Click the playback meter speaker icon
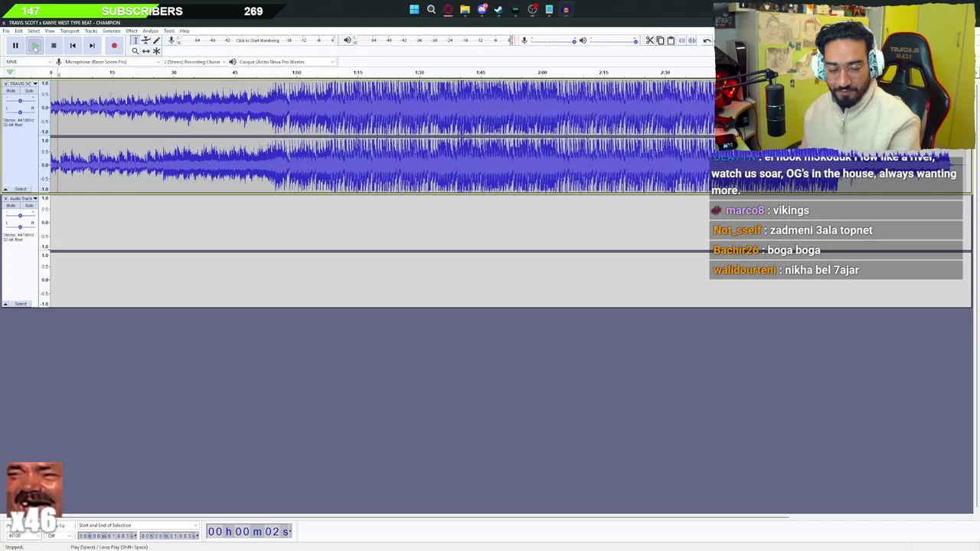Screen dimensions: 980x551 pyautogui.click(x=347, y=41)
